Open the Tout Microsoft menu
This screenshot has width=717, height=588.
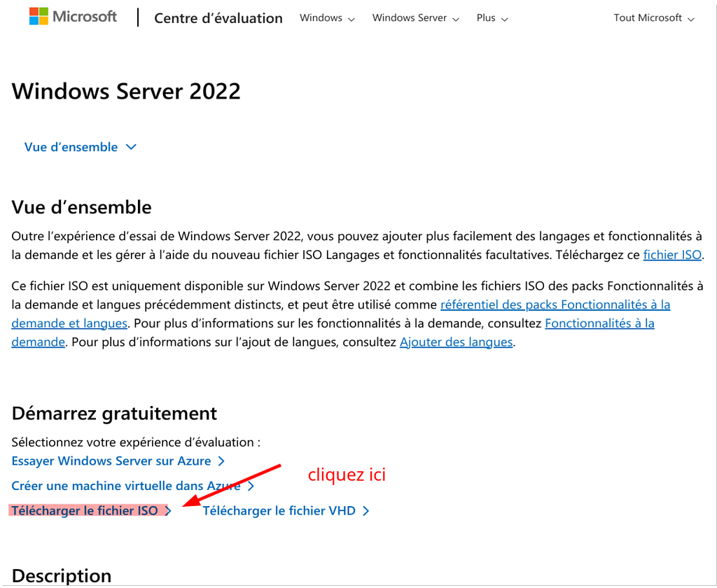tap(654, 18)
